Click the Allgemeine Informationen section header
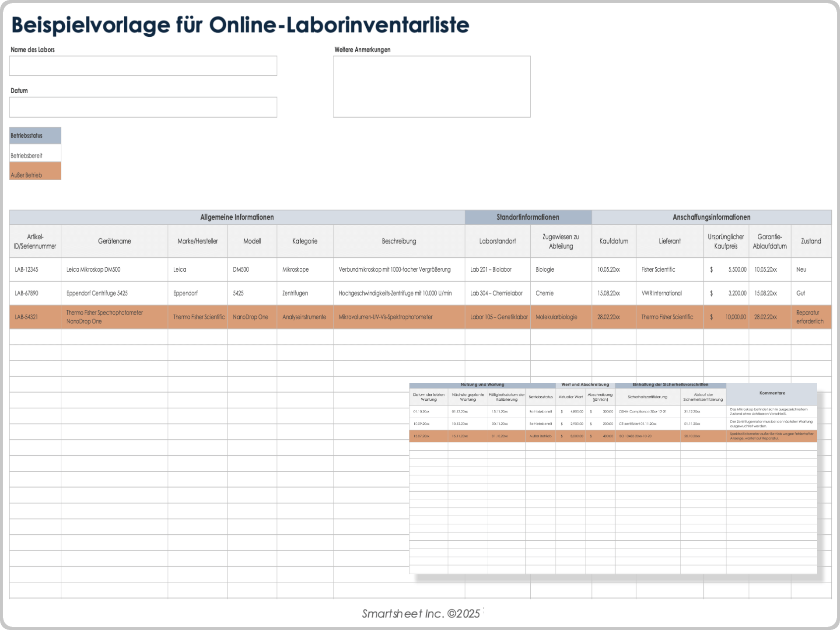This screenshot has width=840, height=630. coord(237,217)
